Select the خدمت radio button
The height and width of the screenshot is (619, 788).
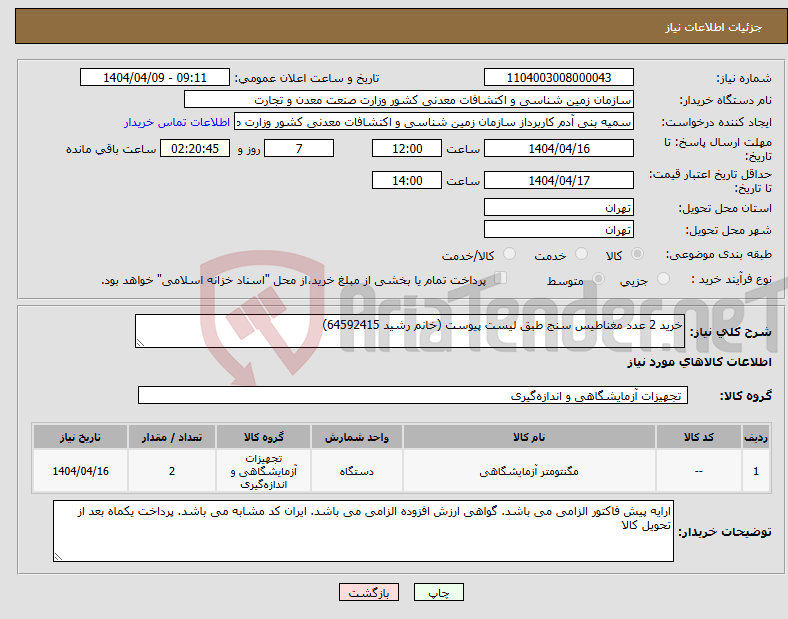click(x=581, y=254)
